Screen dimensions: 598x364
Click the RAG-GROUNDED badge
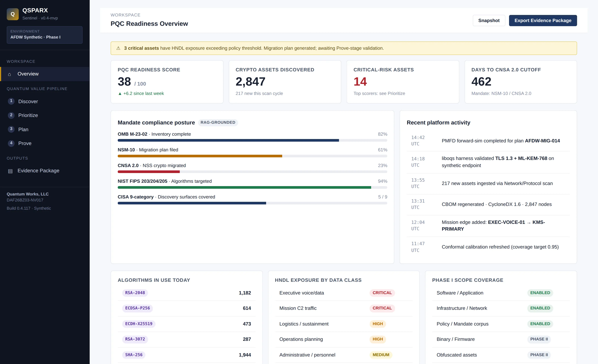click(x=218, y=123)
